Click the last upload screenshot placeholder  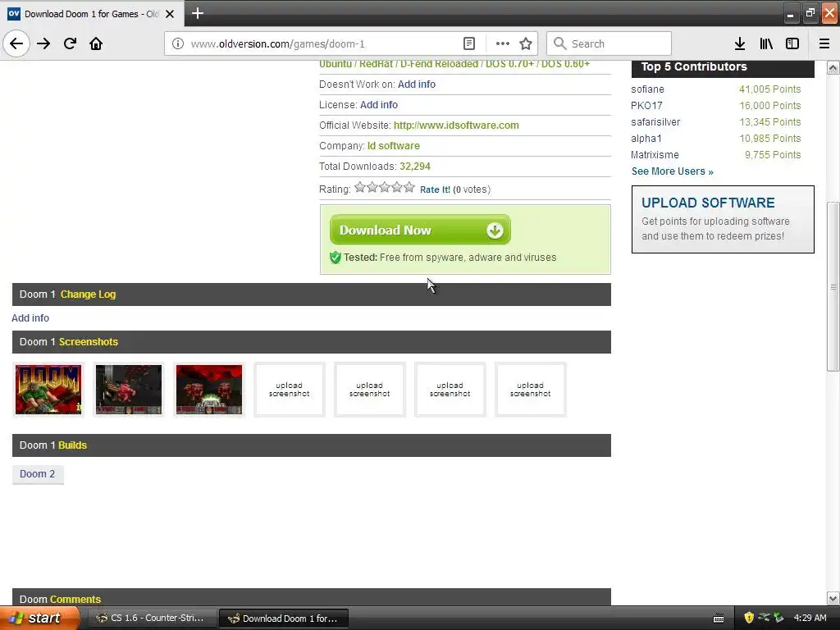(531, 390)
